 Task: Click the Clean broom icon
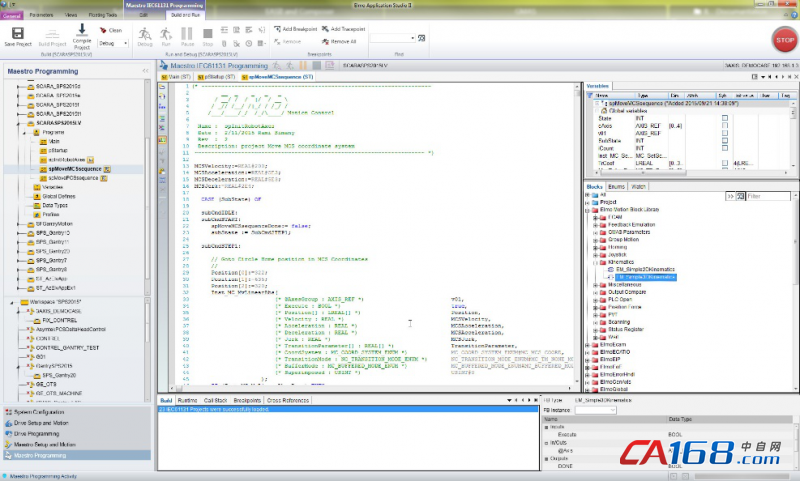click(x=103, y=30)
